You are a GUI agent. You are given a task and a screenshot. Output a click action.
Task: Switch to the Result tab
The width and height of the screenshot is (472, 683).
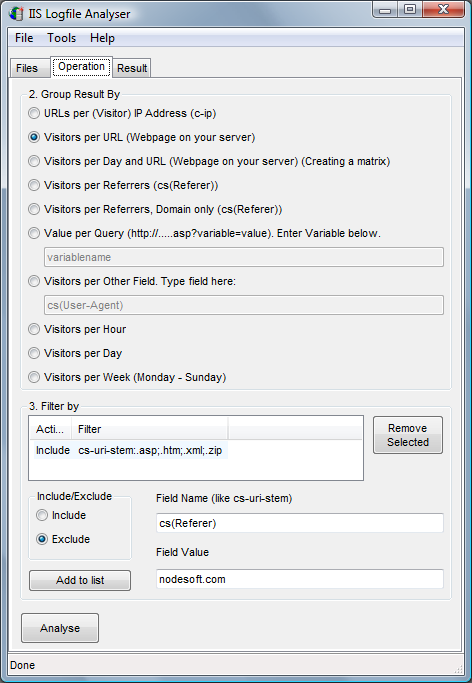tap(132, 68)
